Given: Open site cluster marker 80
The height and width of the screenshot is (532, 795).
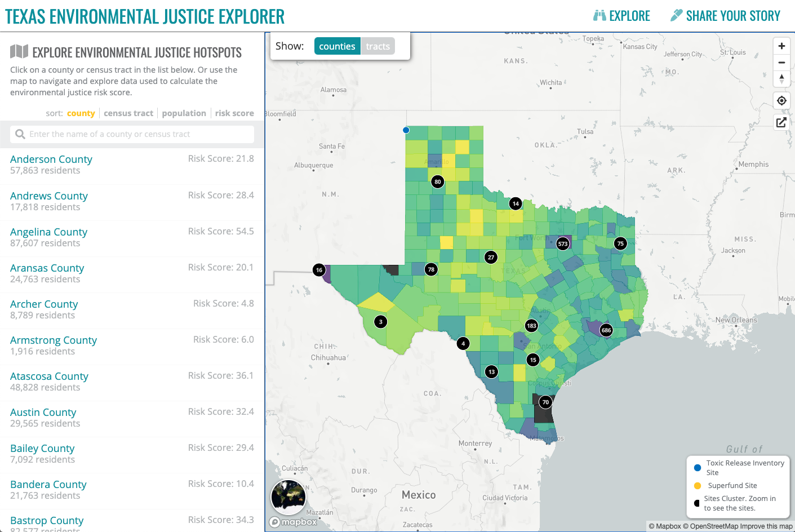Looking at the screenshot, I should coord(438,181).
